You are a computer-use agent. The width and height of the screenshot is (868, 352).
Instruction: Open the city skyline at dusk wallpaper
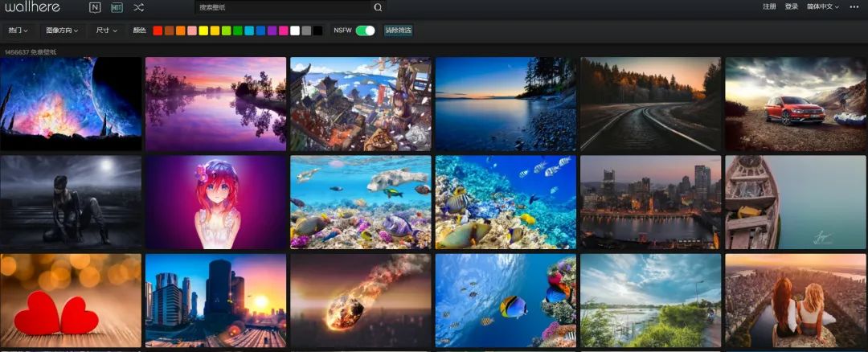(651, 203)
